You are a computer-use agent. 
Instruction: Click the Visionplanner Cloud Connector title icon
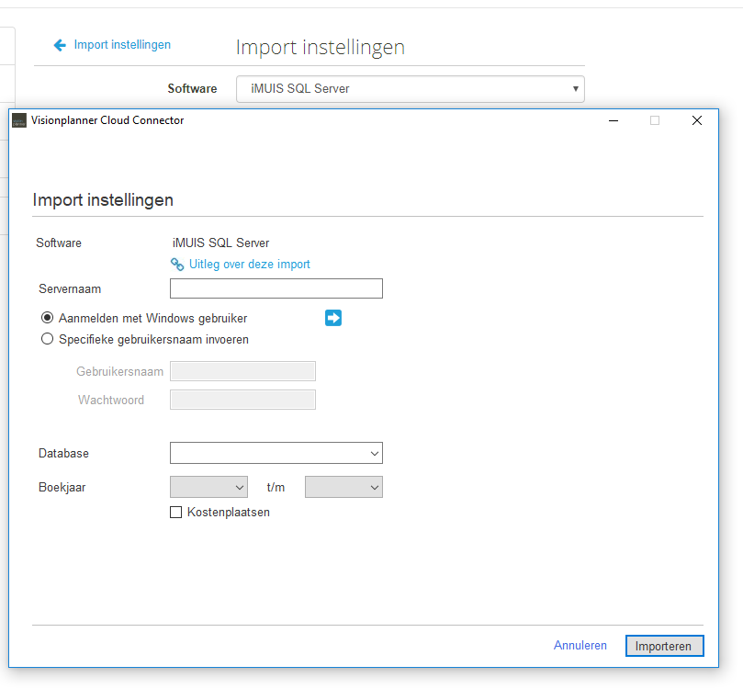point(19,120)
